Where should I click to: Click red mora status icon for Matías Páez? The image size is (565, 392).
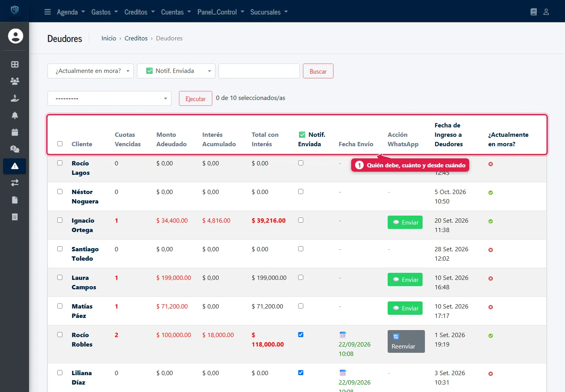click(490, 307)
